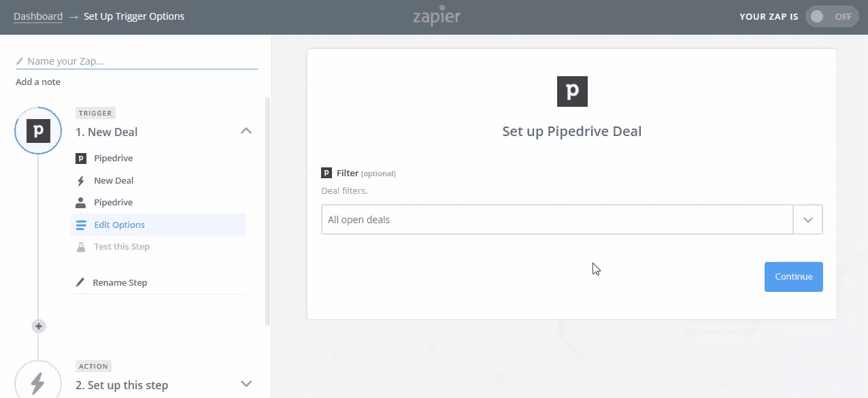Click the Pipedrive trigger step circle icon
The height and width of the screenshot is (398, 868).
(x=38, y=131)
